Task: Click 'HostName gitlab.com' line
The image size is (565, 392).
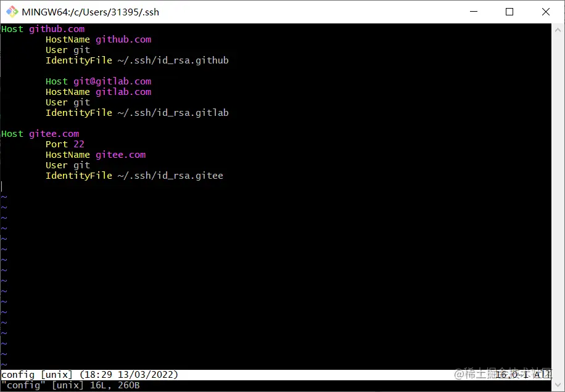Action: pyautogui.click(x=98, y=92)
